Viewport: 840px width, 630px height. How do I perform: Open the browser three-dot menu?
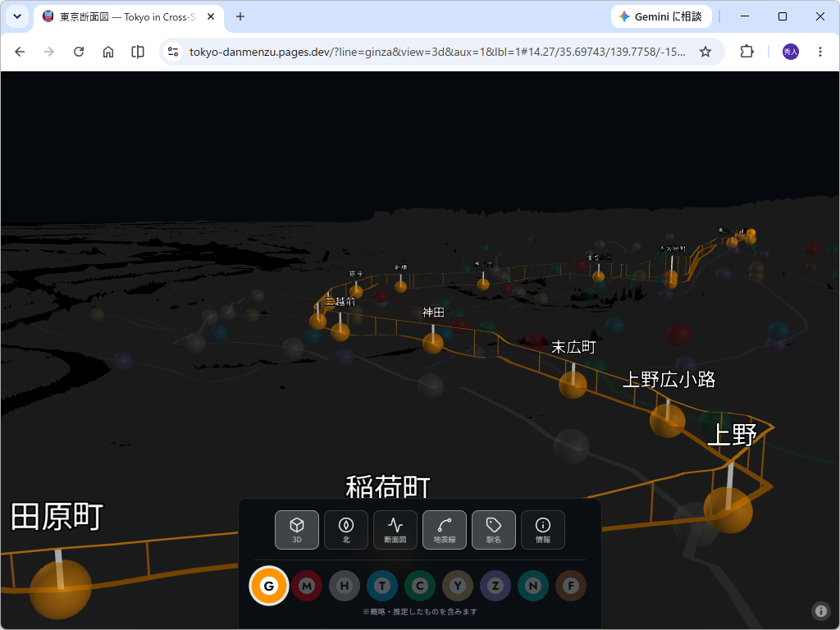pyautogui.click(x=820, y=52)
